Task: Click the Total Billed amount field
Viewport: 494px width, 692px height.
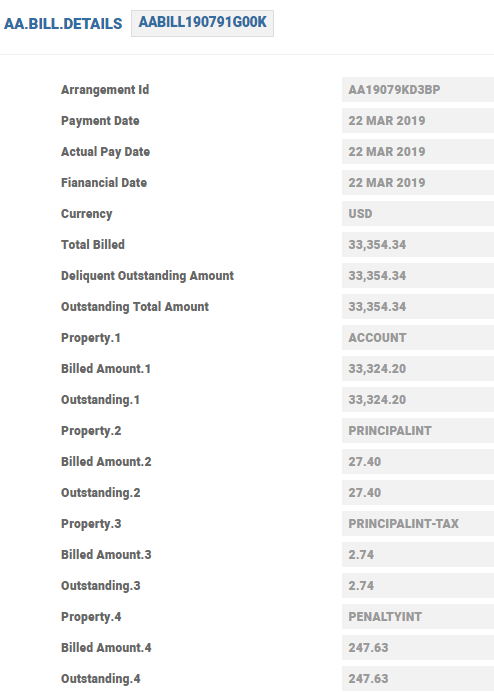Action: [418, 244]
